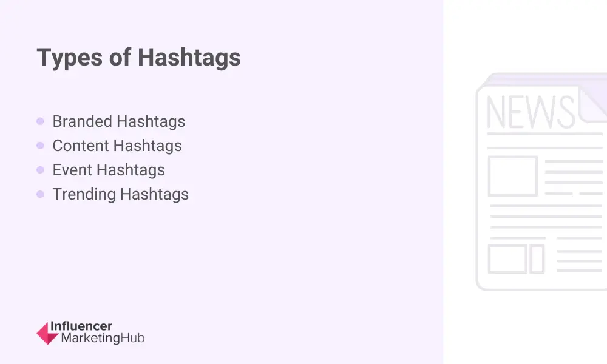Click the NEWS headline in the newspaper illustration
Viewport: 607px width, 364px height.
coord(531,112)
